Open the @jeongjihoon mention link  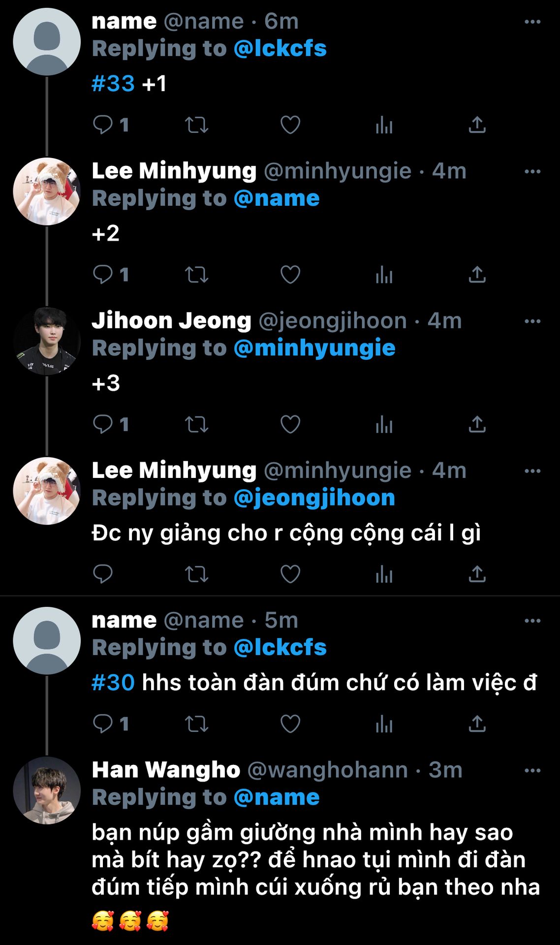pyautogui.click(x=314, y=498)
